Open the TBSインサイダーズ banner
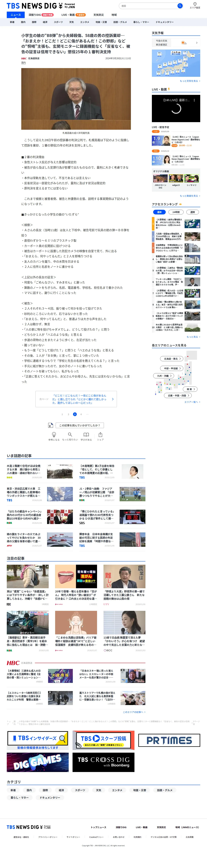207x868 pixels. point(38,740)
